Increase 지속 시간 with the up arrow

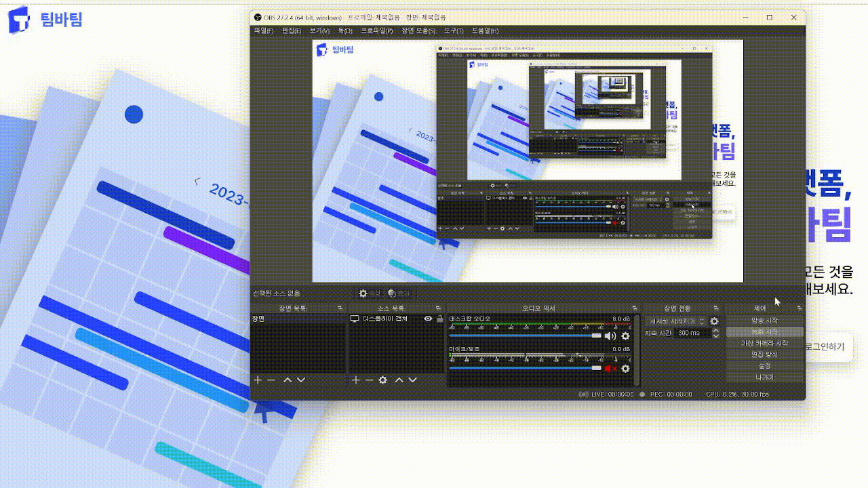(x=715, y=330)
